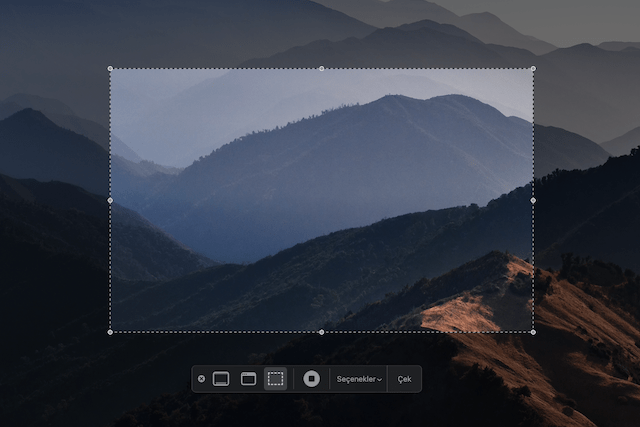Click the chevron next to Seçenekler
The height and width of the screenshot is (427, 640).
pyautogui.click(x=380, y=380)
